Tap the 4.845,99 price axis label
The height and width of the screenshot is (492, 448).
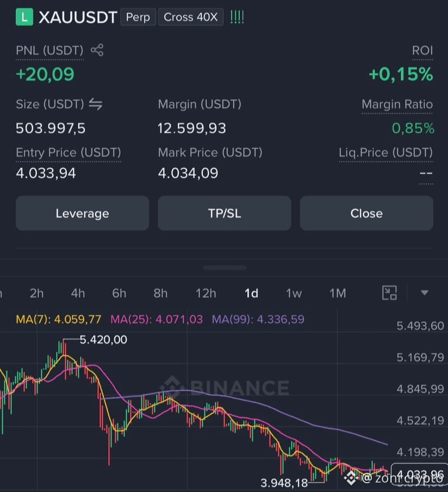point(420,389)
